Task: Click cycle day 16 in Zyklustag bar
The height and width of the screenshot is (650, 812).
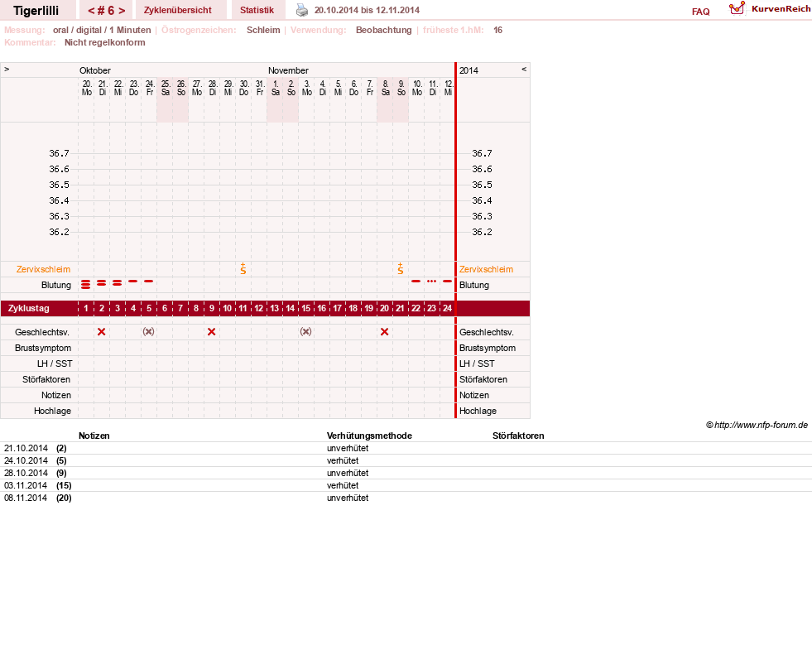Action: 322,308
